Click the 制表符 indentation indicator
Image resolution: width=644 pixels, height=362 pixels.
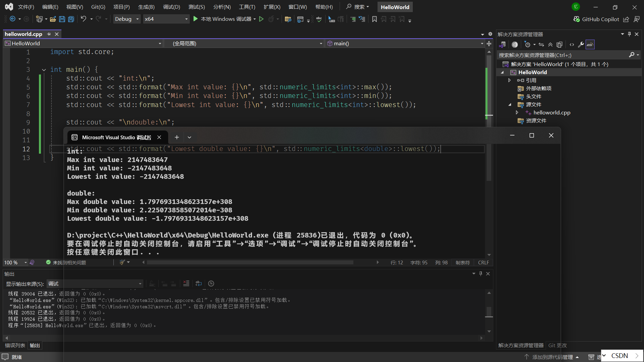pyautogui.click(x=462, y=263)
